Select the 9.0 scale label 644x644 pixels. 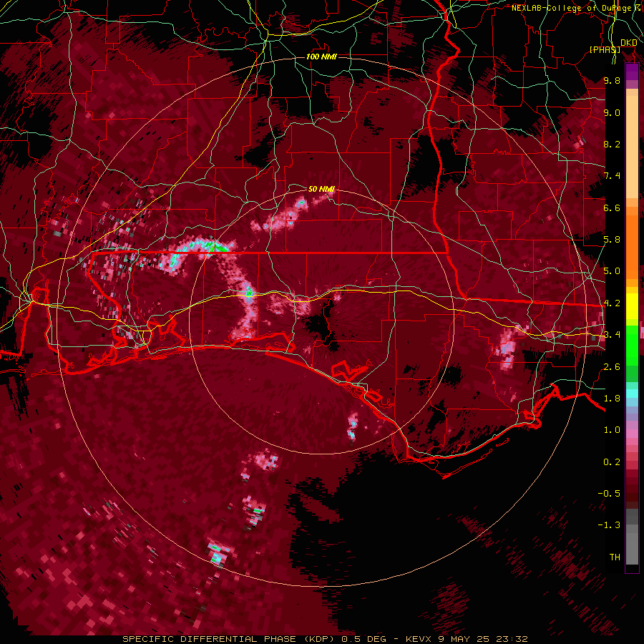click(x=612, y=112)
